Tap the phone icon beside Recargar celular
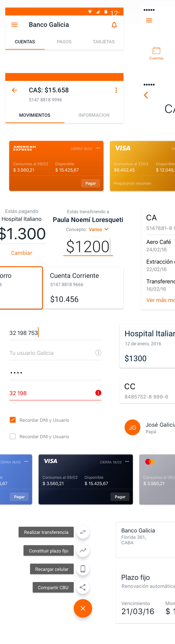Image resolution: width=175 pixels, height=644 pixels. tap(83, 569)
